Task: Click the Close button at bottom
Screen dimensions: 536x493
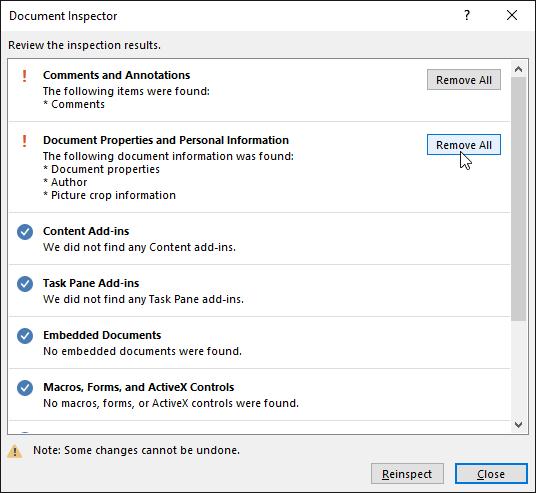Action: click(x=491, y=474)
